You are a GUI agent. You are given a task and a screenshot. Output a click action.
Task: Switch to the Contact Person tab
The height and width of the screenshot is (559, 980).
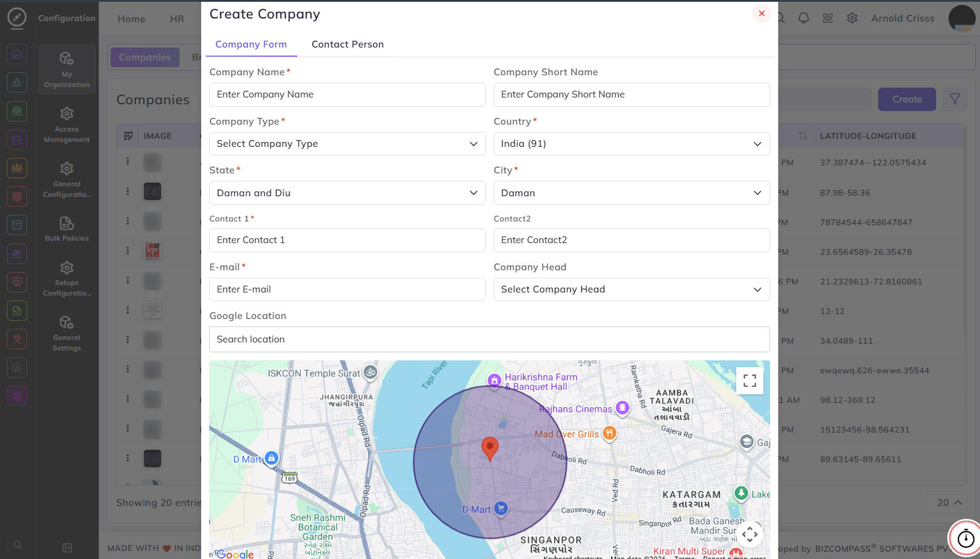347,44
